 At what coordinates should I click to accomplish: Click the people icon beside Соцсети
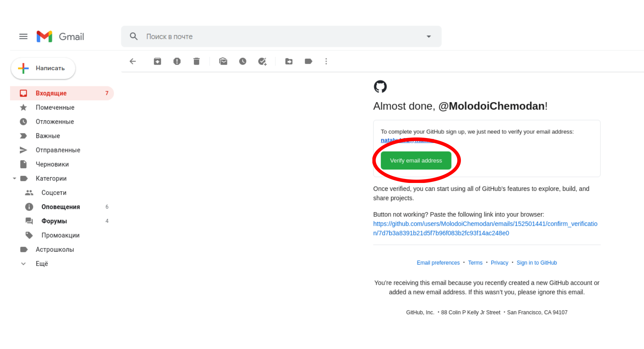click(29, 193)
